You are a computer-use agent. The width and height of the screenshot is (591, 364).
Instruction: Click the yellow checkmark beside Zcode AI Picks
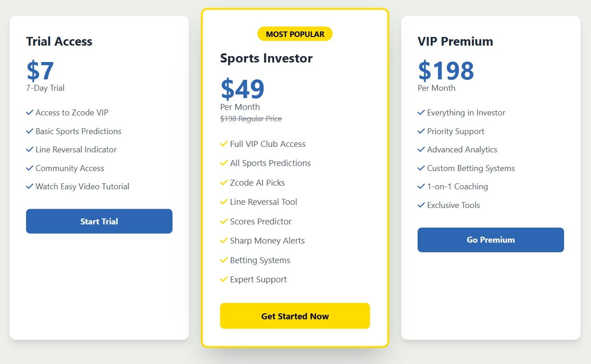tap(224, 182)
